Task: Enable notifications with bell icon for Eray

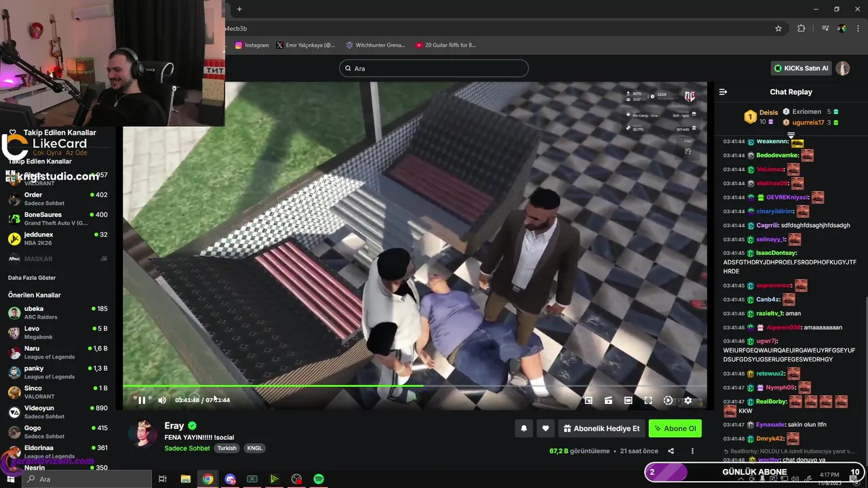Action: pyautogui.click(x=524, y=428)
